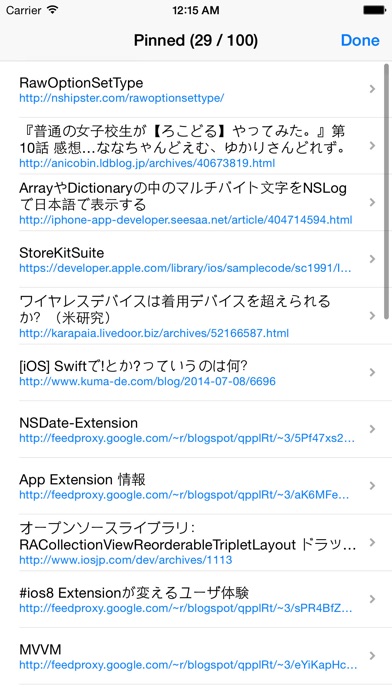The image size is (392, 696).
Task: Tap the Wi-Fi status icon
Action: (53, 10)
